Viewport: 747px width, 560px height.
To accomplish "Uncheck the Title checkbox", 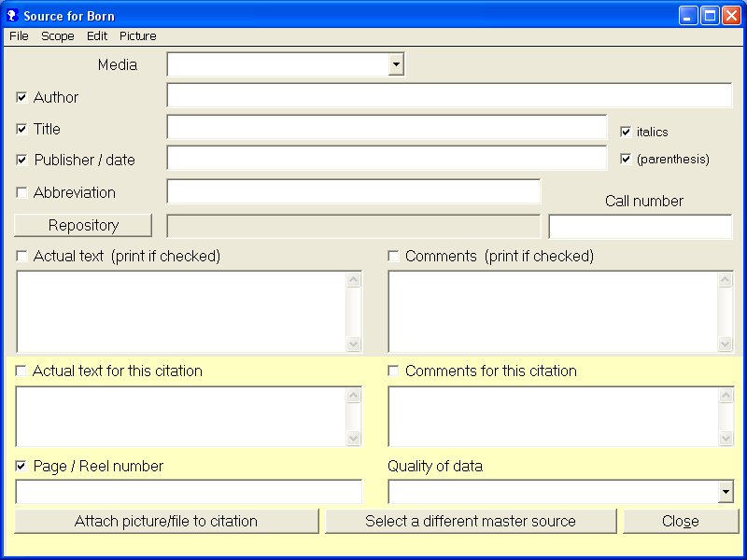I will click(x=21, y=129).
